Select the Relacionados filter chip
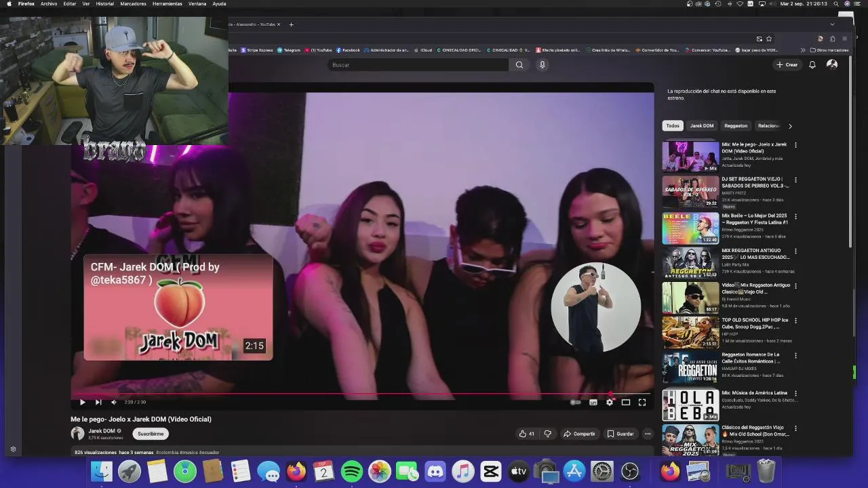868x488 pixels. pos(769,125)
